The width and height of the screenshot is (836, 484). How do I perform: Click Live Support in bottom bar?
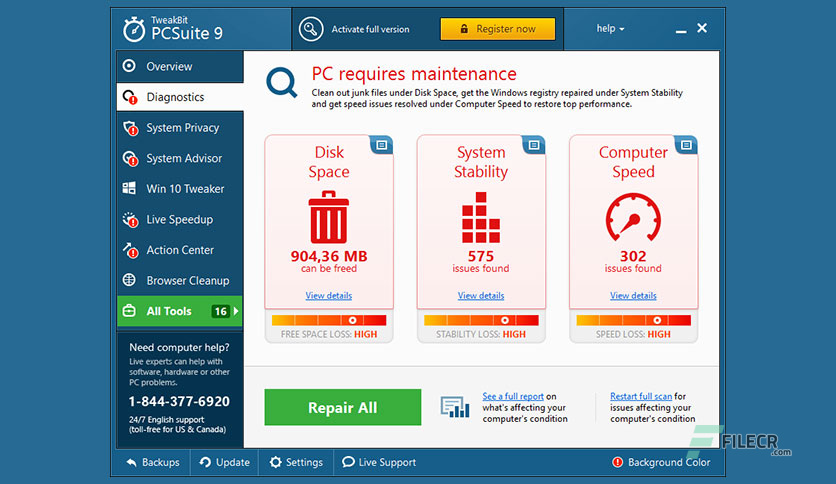tap(379, 462)
